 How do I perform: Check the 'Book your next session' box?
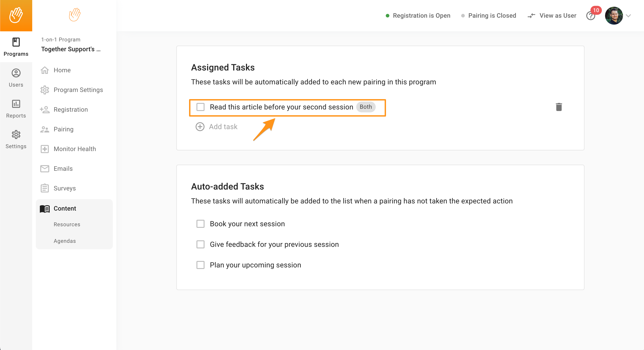click(200, 224)
